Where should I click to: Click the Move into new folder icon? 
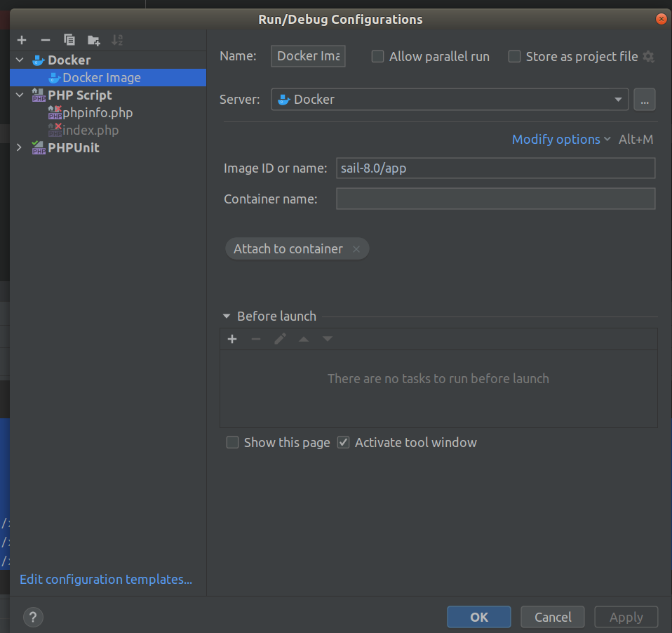pyautogui.click(x=93, y=40)
